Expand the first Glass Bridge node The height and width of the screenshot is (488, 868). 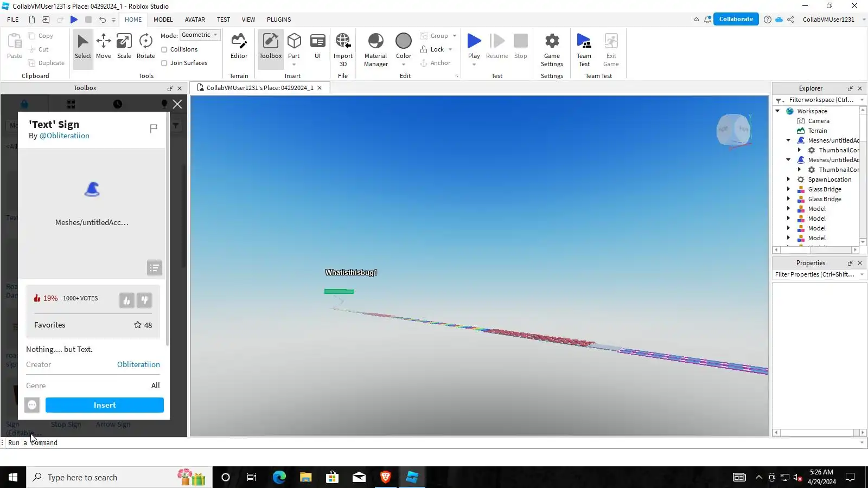[788, 189]
